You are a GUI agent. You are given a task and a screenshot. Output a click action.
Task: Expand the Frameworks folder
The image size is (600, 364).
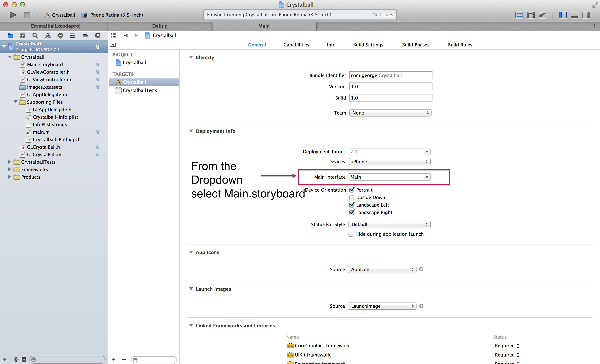[10, 169]
